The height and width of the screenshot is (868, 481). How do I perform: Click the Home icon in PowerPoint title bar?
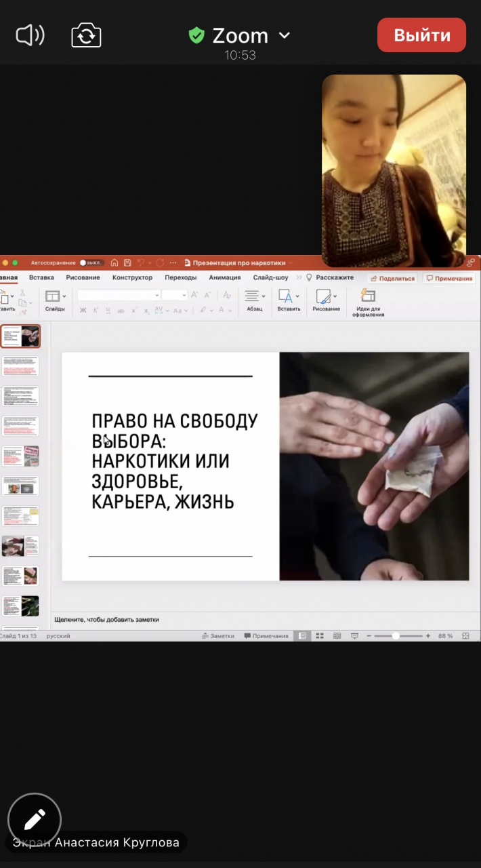click(x=114, y=262)
